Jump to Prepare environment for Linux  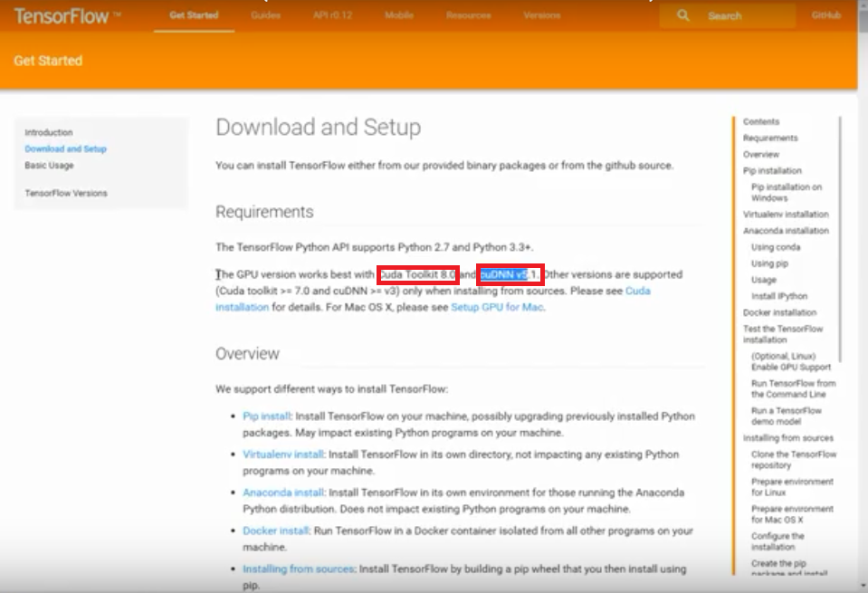tap(792, 487)
